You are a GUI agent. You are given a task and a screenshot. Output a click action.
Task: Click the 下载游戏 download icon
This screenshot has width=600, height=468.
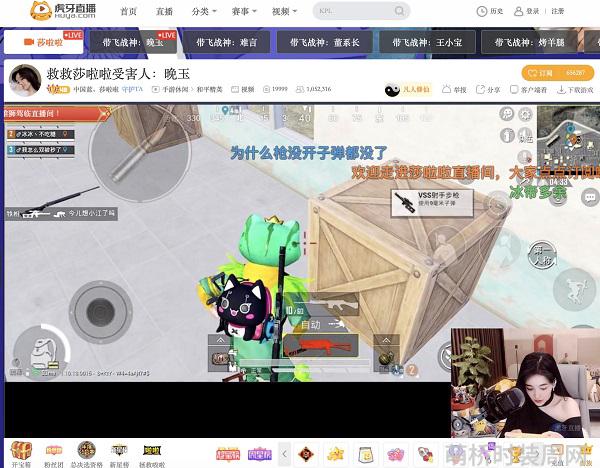point(561,90)
